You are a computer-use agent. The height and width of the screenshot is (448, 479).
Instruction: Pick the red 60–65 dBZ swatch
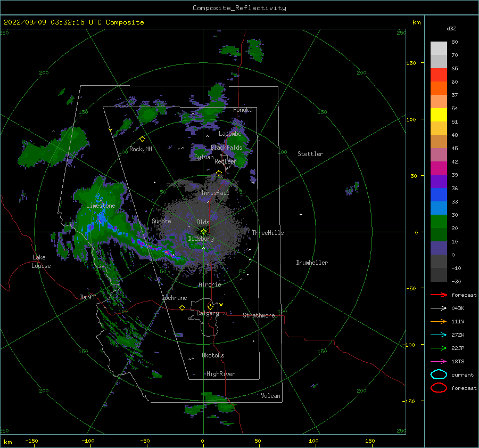click(x=439, y=75)
